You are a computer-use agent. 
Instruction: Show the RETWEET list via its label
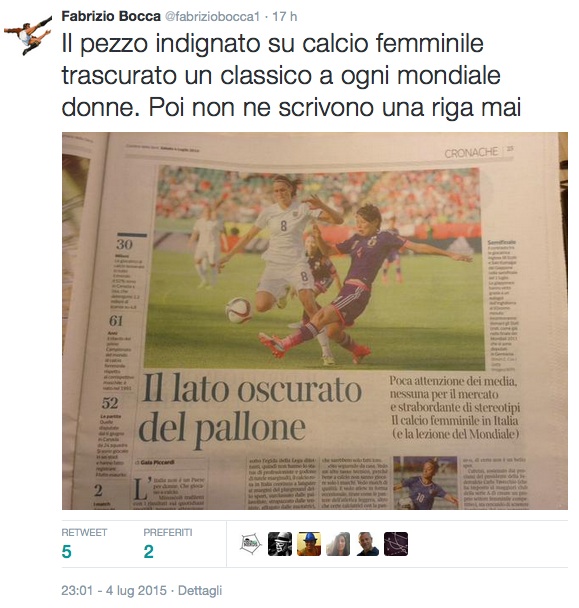pyautogui.click(x=84, y=532)
